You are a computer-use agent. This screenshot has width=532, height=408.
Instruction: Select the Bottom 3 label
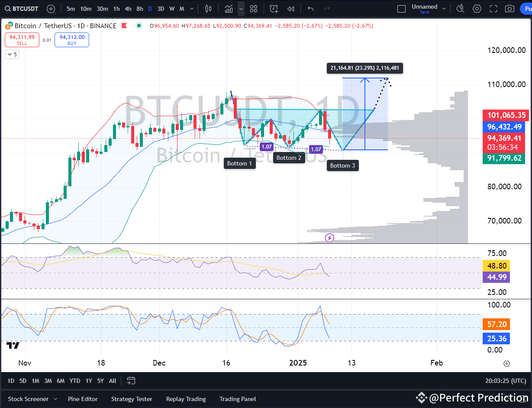click(x=343, y=165)
